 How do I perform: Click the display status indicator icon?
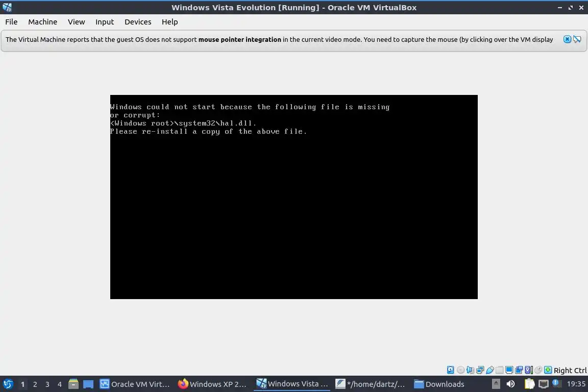(x=509, y=370)
